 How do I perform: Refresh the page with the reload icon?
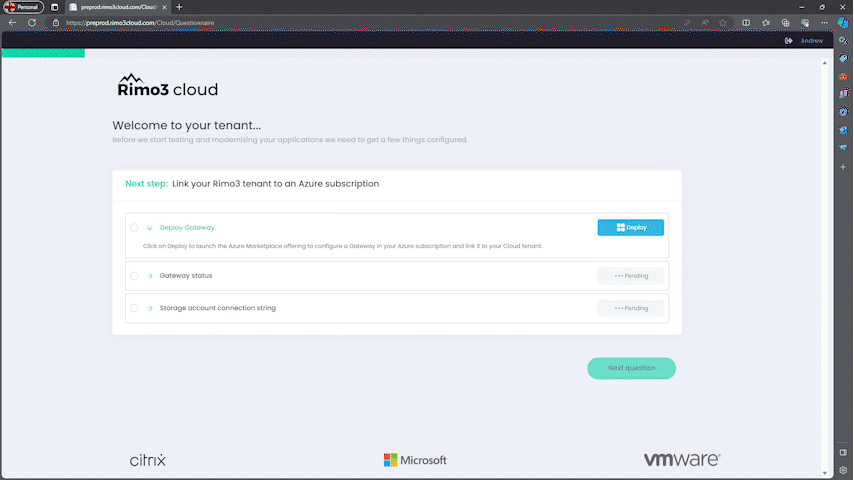click(x=32, y=22)
